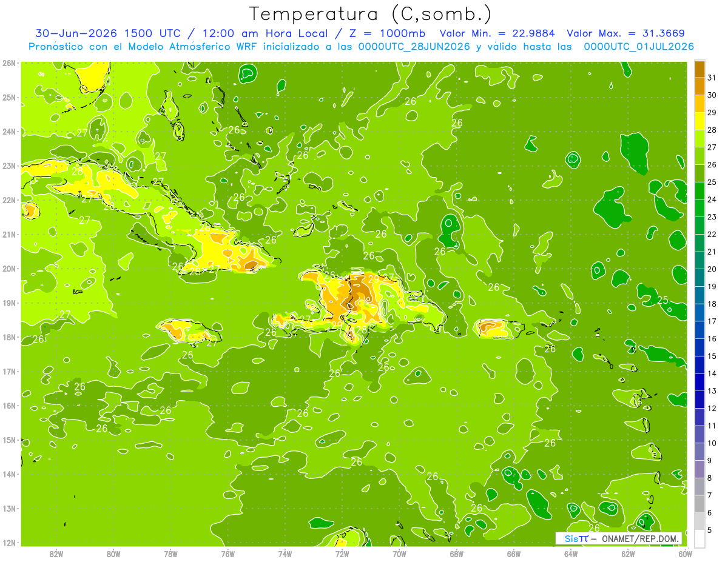The image size is (728, 562).
Task: Click the 22N latitude axis label
Action: (x=9, y=199)
